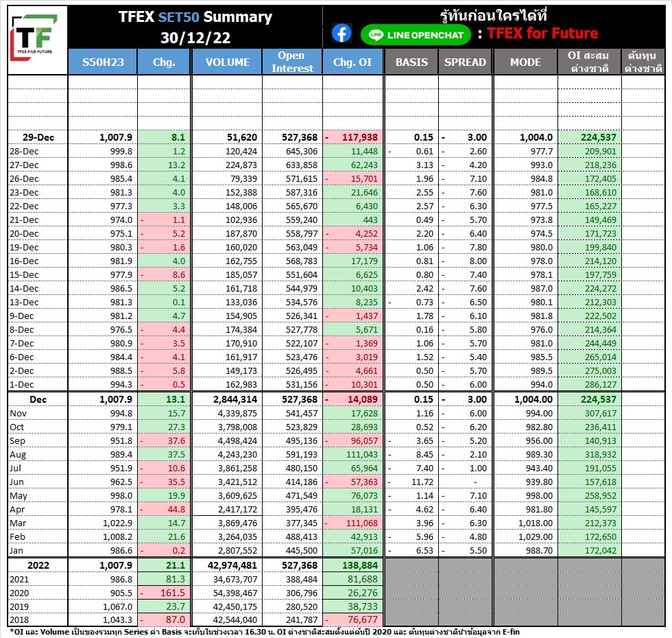The width and height of the screenshot is (672, 638).
Task: Click the 'TFEX for Future' red title text
Action: [542, 34]
